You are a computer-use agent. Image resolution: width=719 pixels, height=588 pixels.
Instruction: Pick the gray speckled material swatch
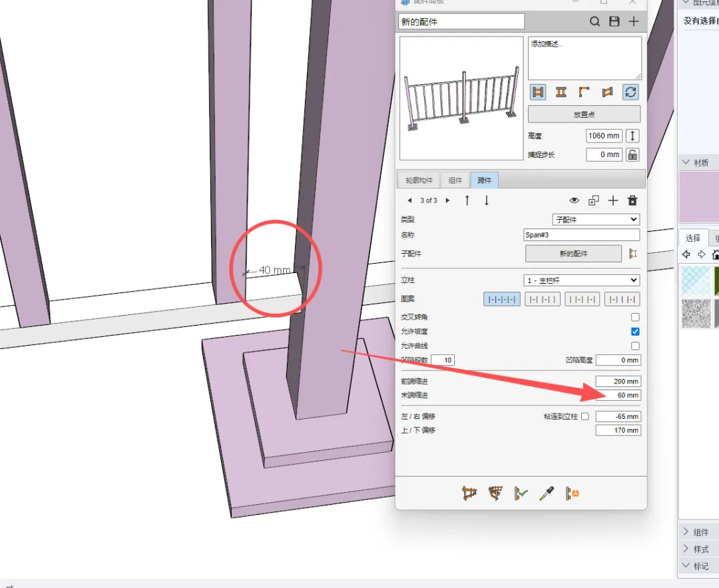pos(696,314)
